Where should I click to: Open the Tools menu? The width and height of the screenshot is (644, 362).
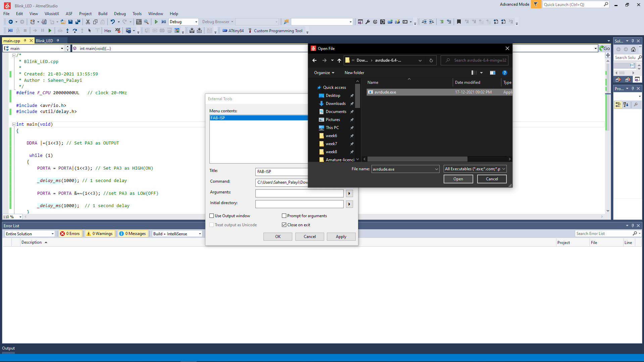(137, 14)
